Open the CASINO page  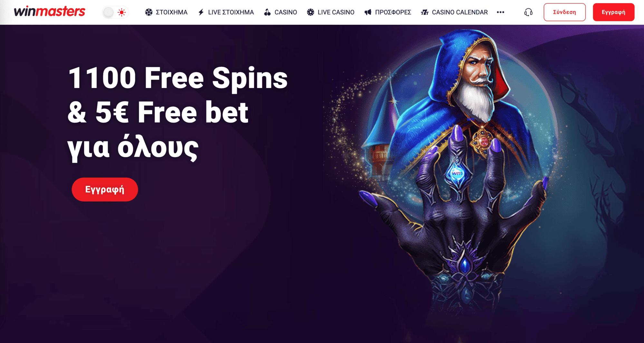(x=285, y=12)
